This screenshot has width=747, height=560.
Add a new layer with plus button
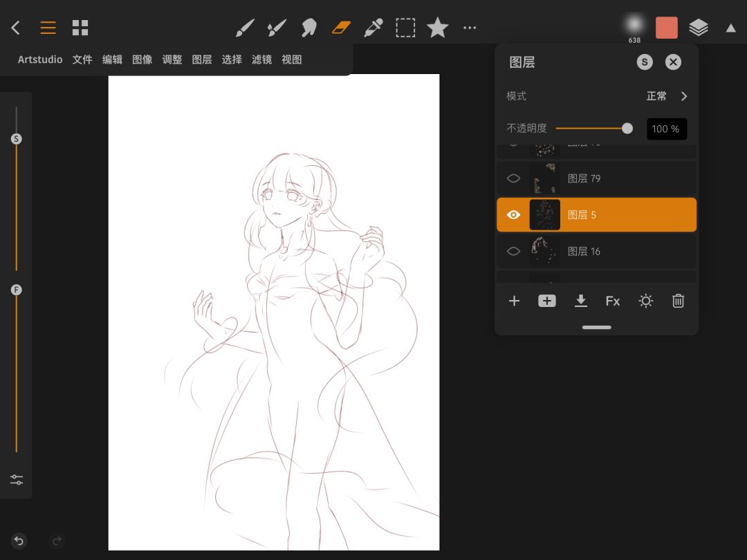514,301
